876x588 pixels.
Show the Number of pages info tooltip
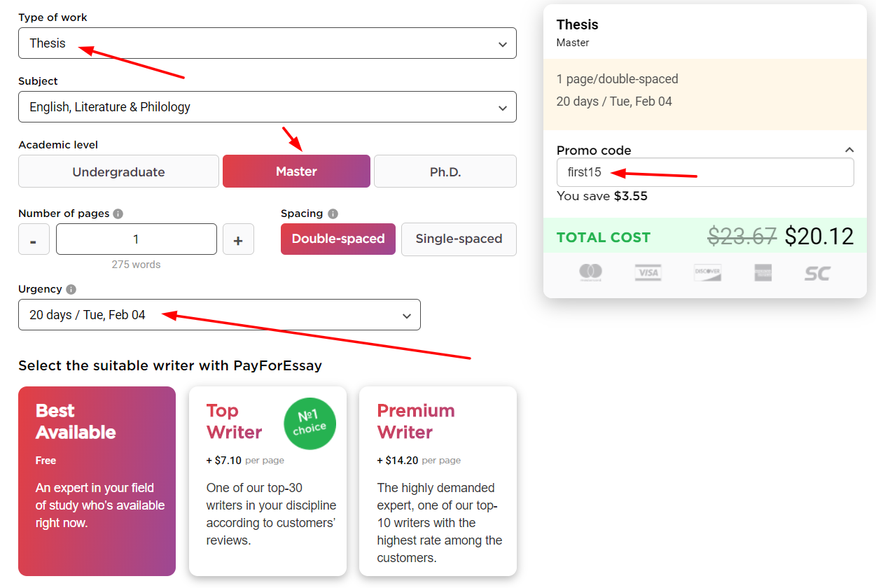pos(118,213)
